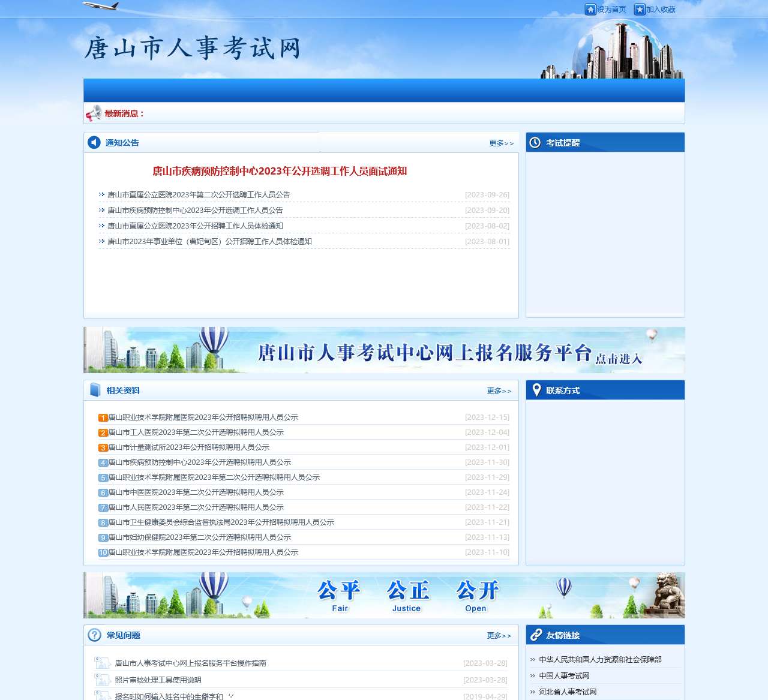Click the location pin icon beside 联系方式
The height and width of the screenshot is (700, 768).
tap(536, 390)
